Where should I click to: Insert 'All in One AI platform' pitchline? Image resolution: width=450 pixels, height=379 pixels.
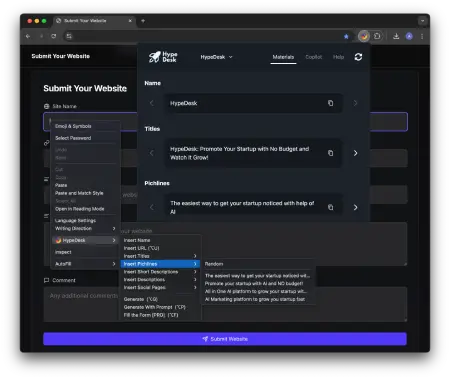(257, 291)
